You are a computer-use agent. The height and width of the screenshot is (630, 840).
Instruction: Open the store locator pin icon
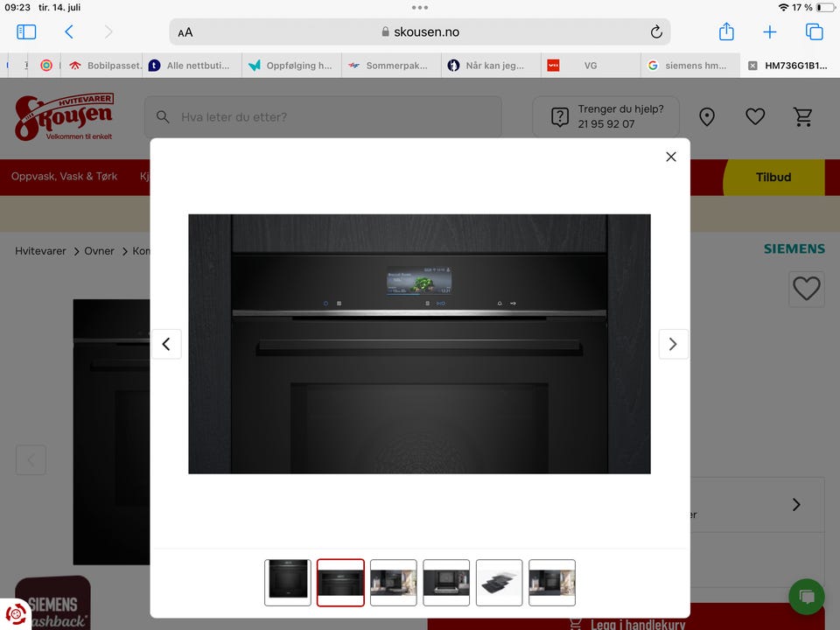click(707, 116)
